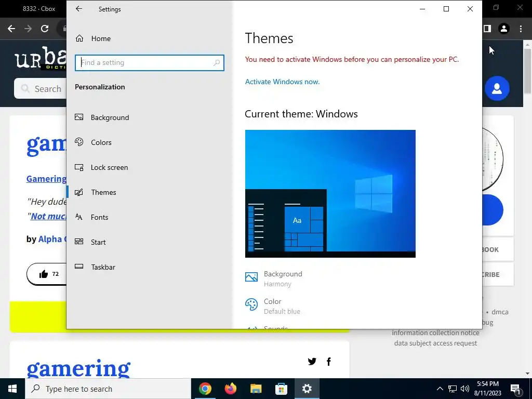Open network icon in system tray
The image size is (532, 399).
453,389
